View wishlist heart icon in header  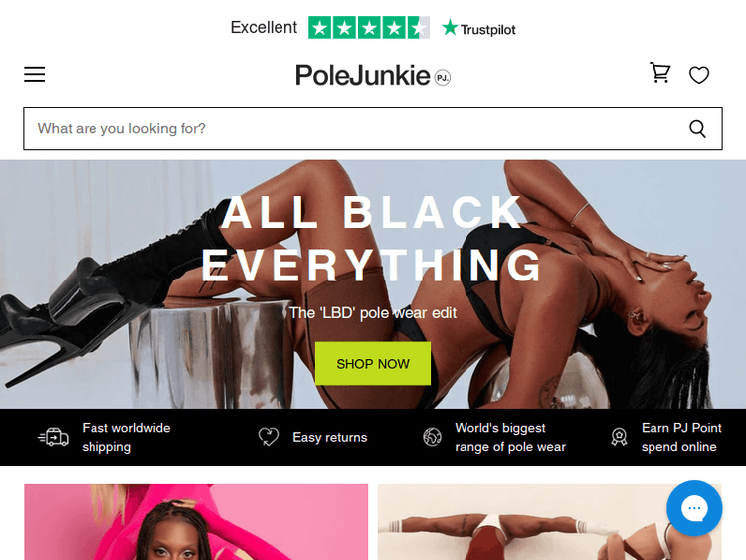[x=699, y=75]
